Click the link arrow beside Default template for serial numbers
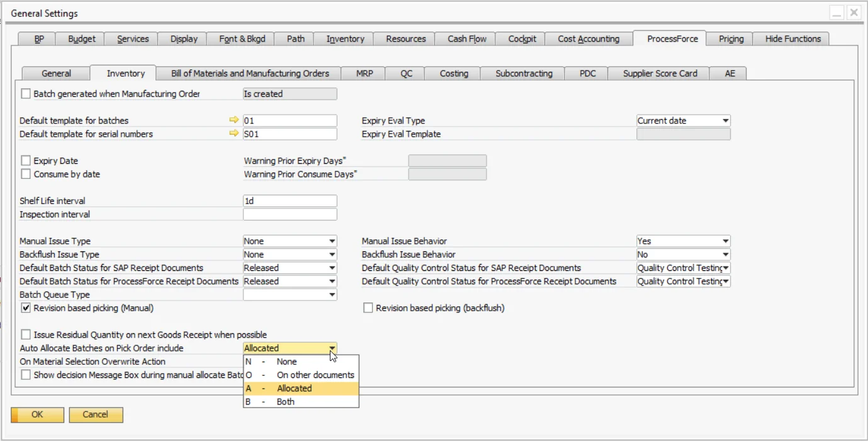Viewport: 868px width, 441px height. coord(234,134)
